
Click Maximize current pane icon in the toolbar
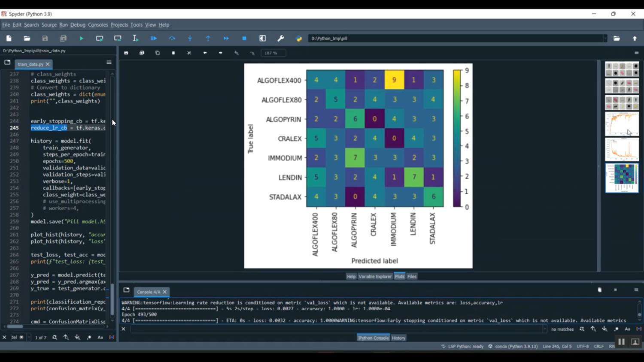[x=263, y=39]
